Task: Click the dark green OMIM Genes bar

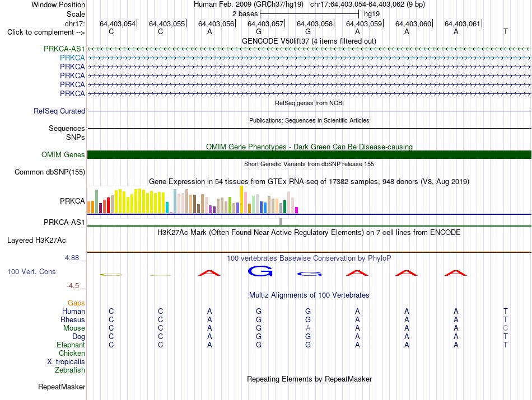Action: click(x=309, y=154)
